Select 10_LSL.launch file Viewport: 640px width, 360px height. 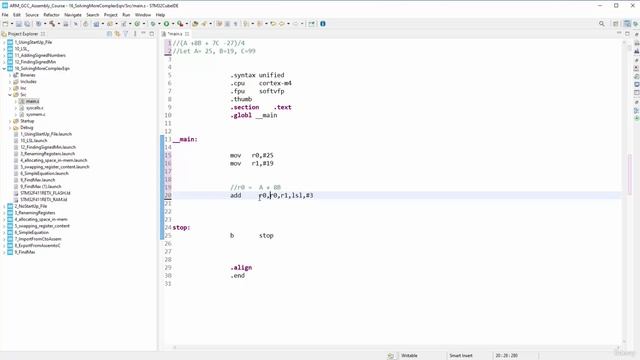[33, 140]
